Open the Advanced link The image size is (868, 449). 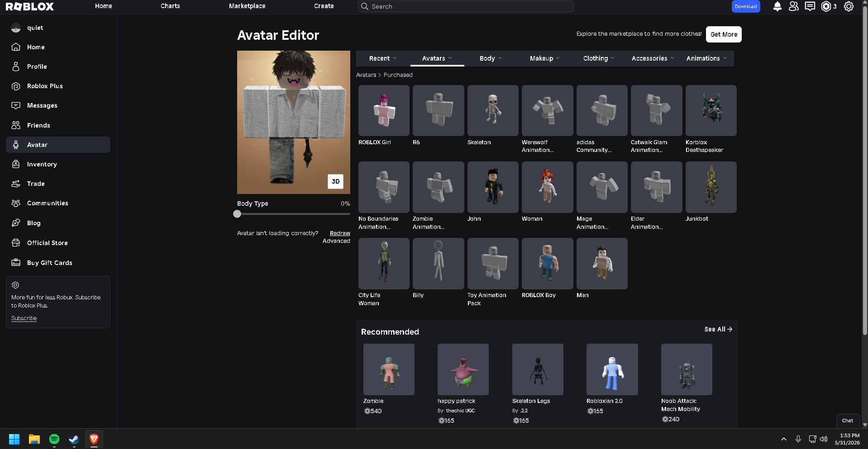336,241
